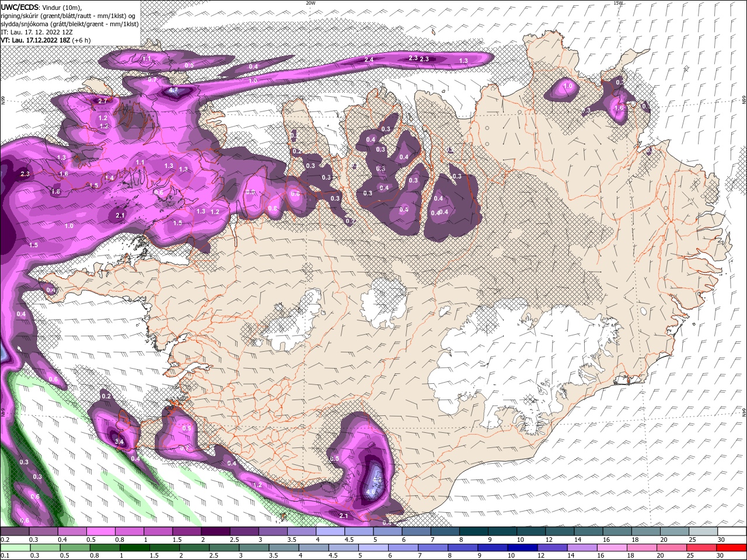The width and height of the screenshot is (747, 560).
Task: Click the rain legend swatch between 1 and 1.5
Action: click(x=134, y=548)
